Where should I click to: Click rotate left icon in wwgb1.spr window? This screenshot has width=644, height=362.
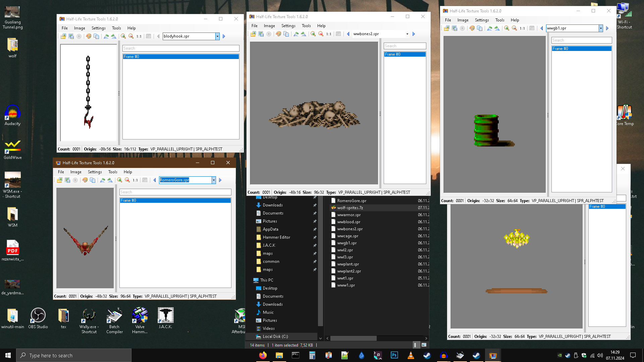[490, 28]
